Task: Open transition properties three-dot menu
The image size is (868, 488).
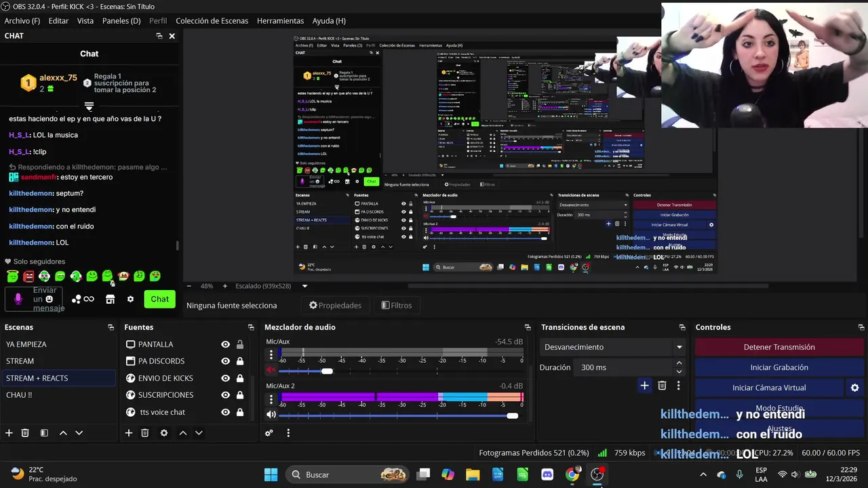Action: 678,386
